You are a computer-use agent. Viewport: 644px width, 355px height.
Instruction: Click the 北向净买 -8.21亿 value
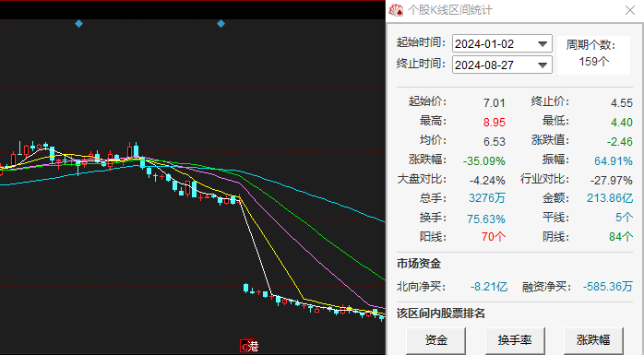point(489,287)
